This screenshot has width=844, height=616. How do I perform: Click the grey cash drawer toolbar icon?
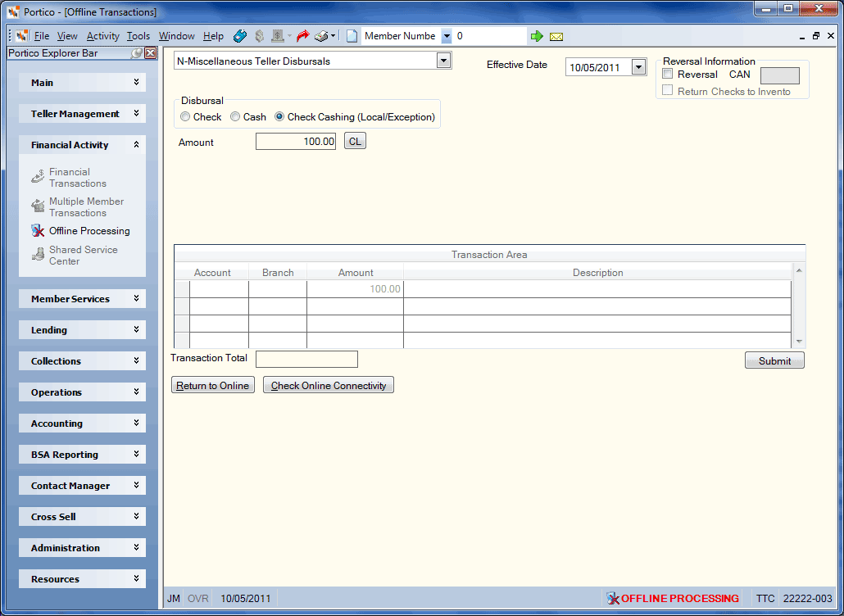click(278, 36)
